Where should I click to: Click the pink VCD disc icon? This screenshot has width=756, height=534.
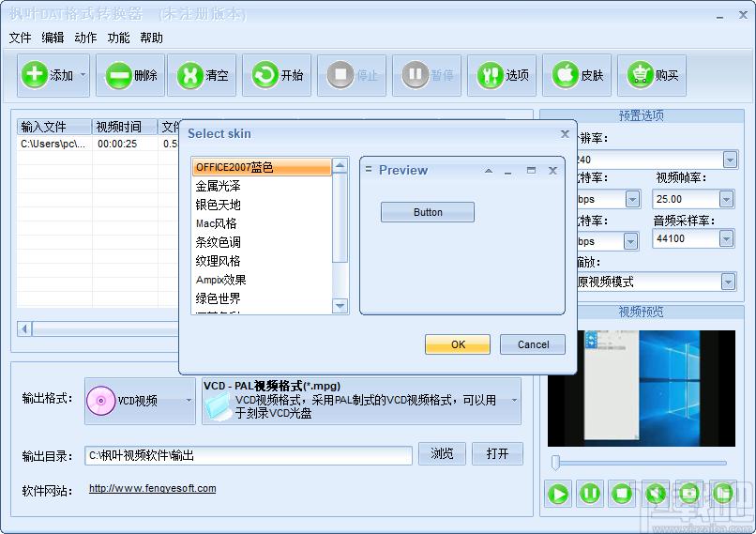pyautogui.click(x=100, y=401)
